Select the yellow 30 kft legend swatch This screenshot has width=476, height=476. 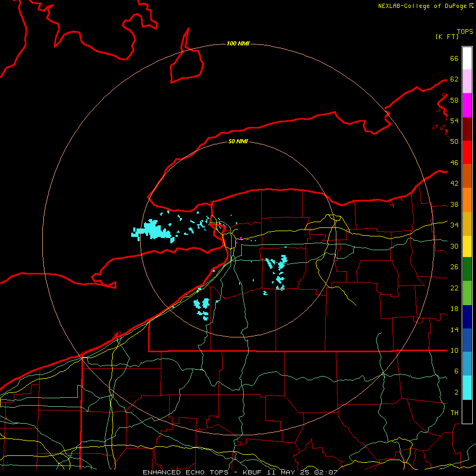(x=467, y=246)
